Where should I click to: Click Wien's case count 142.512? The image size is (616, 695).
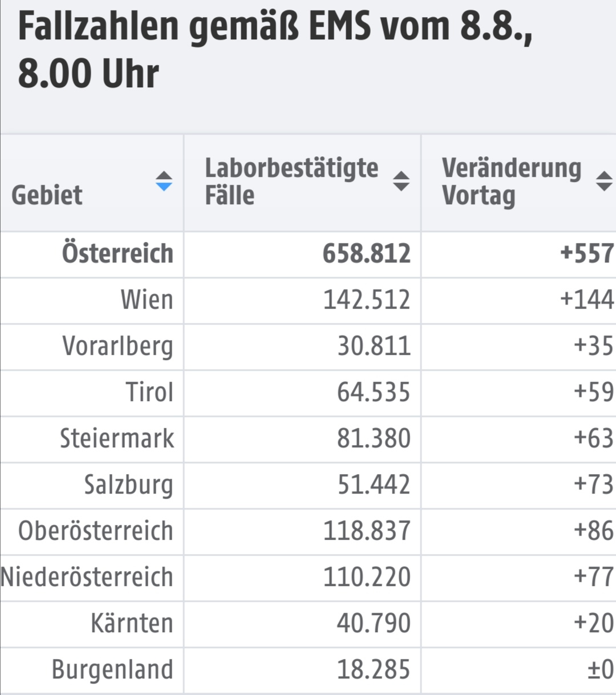[367, 300]
